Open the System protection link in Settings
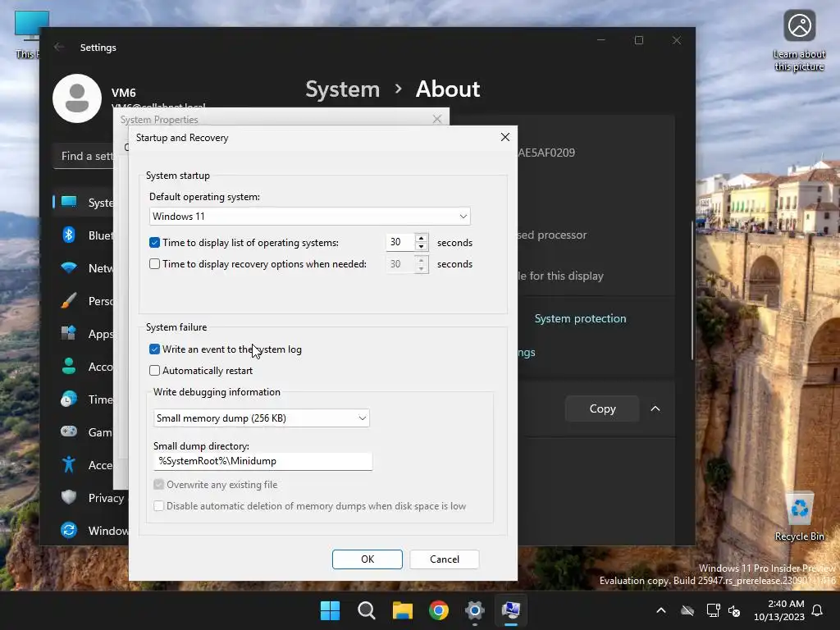 (x=580, y=319)
